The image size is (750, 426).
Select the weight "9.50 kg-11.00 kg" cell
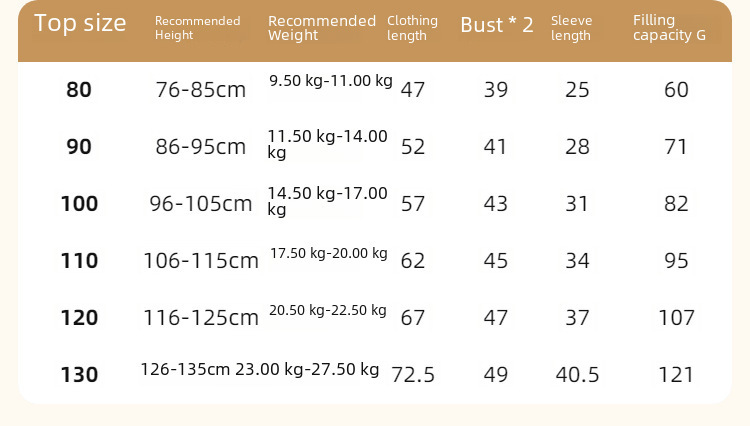pos(331,81)
